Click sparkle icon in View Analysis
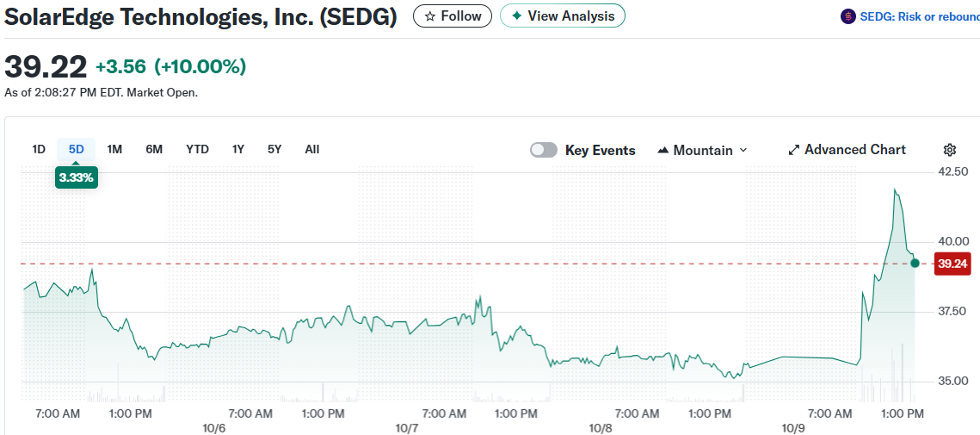This screenshot has height=435, width=980. (x=516, y=16)
